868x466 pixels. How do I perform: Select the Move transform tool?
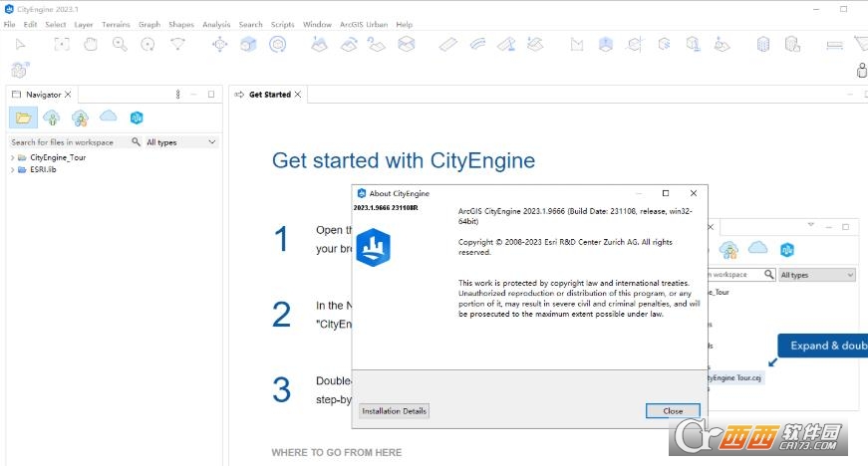[x=220, y=44]
